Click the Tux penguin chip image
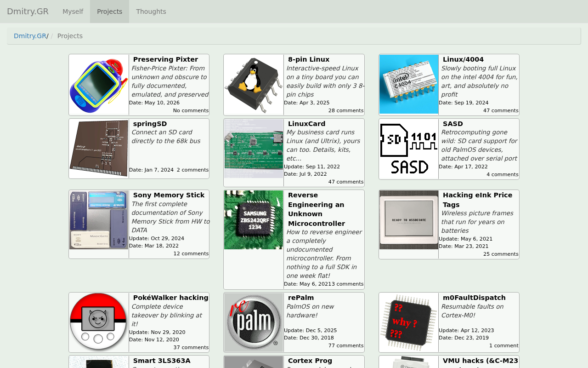Screen dimensions: 588x368 tap(254, 84)
